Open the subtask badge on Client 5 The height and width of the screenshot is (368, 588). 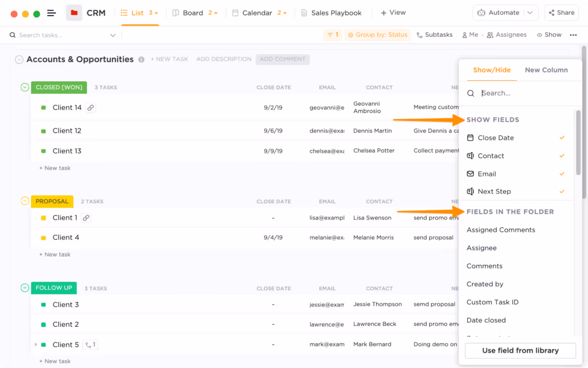90,345
